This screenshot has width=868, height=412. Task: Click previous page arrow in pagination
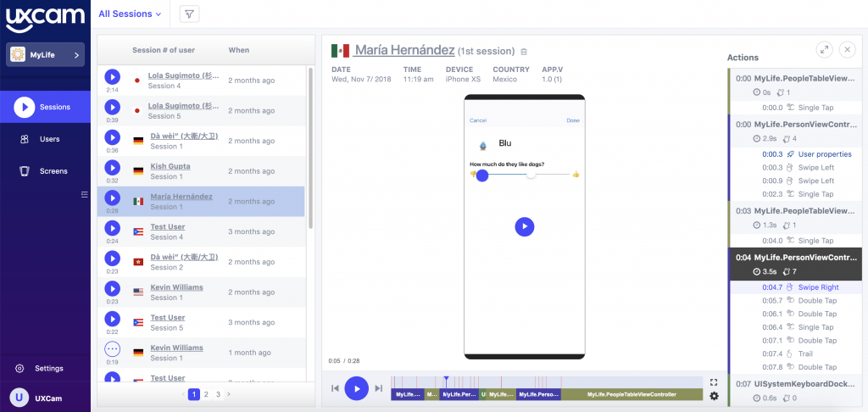pos(183,394)
